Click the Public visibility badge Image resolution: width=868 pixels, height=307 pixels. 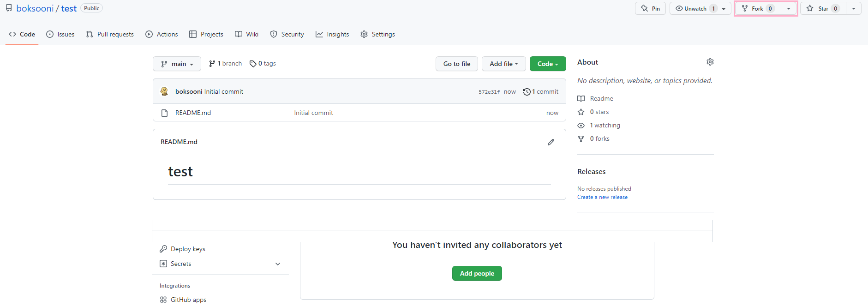click(x=91, y=8)
